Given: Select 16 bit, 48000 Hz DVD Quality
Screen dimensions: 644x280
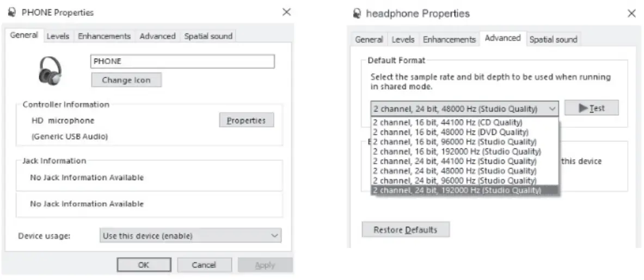Looking at the screenshot, I should (450, 132).
